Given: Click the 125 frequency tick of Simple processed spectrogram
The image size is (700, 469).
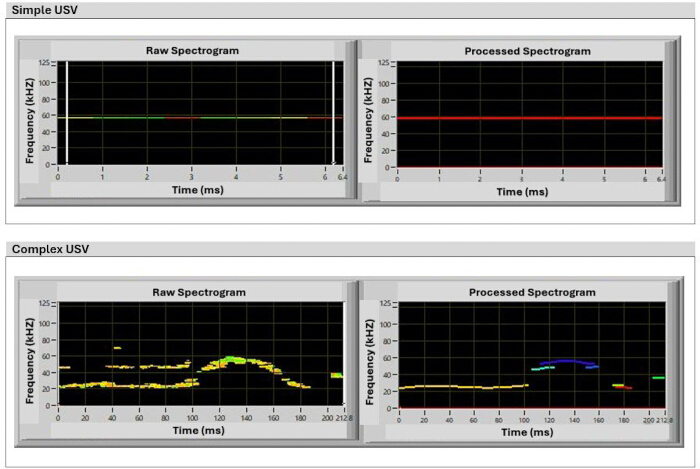Looking at the screenshot, I should click(383, 62).
